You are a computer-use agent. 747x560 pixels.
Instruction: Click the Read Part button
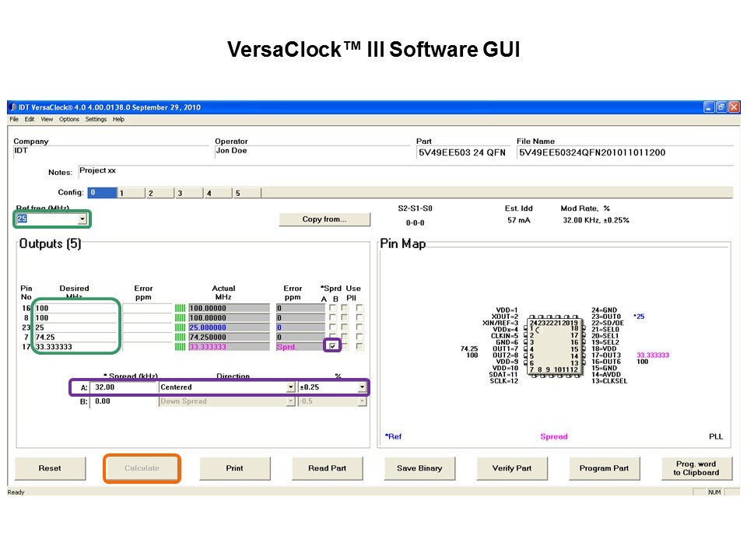(x=327, y=468)
